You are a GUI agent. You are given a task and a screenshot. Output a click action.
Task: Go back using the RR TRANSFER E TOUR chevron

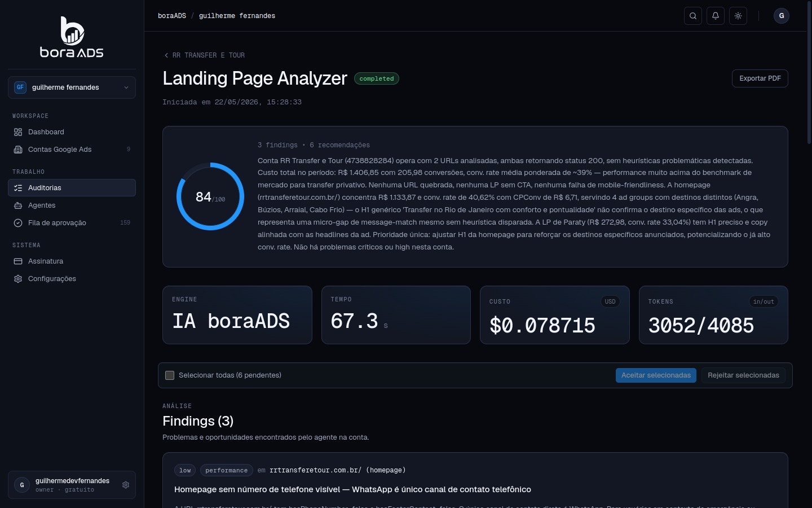(x=166, y=55)
